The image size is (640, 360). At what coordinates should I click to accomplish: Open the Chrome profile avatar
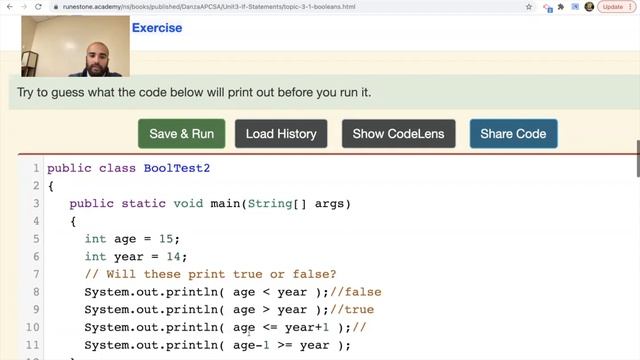tap(589, 7)
